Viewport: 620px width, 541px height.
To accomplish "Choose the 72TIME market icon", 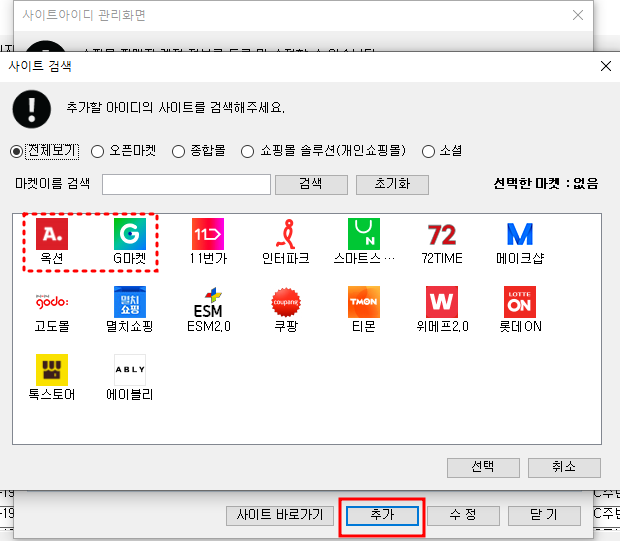I will [x=442, y=234].
